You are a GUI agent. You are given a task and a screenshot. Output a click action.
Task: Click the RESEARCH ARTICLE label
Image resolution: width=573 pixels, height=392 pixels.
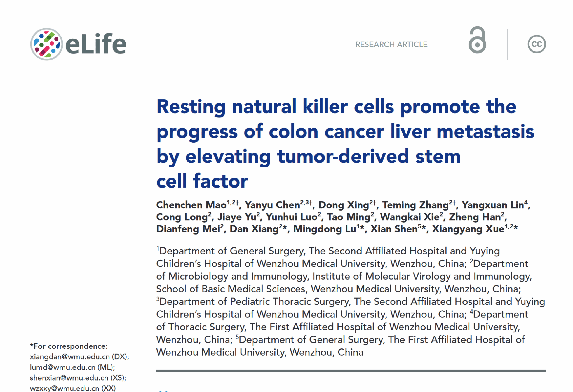(391, 44)
